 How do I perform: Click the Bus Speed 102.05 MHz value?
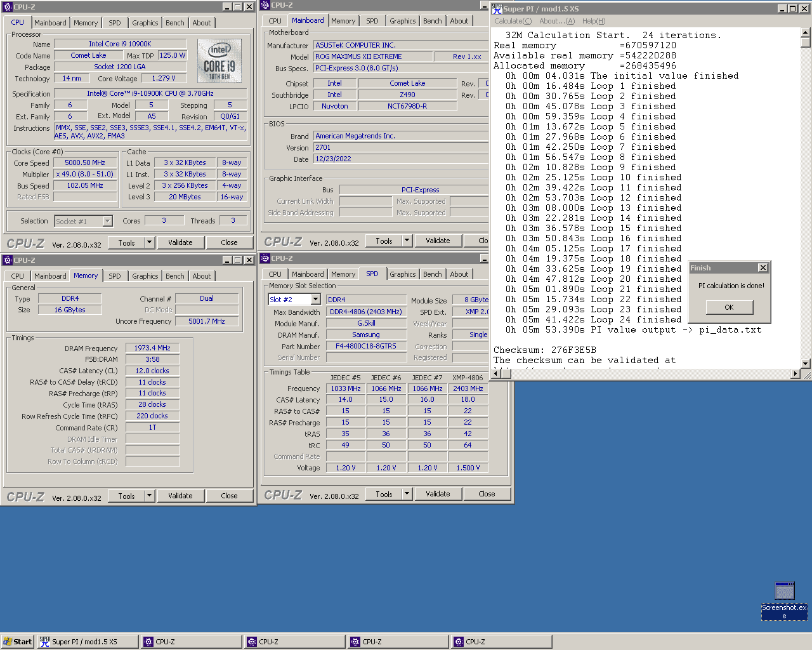pyautogui.click(x=85, y=185)
